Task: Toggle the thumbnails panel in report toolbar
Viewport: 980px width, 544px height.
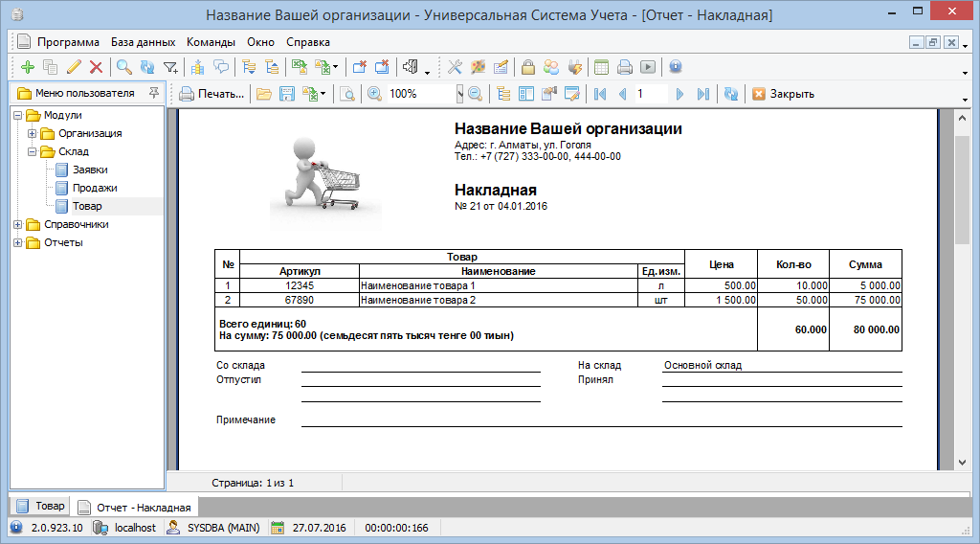Action: pyautogui.click(x=525, y=94)
